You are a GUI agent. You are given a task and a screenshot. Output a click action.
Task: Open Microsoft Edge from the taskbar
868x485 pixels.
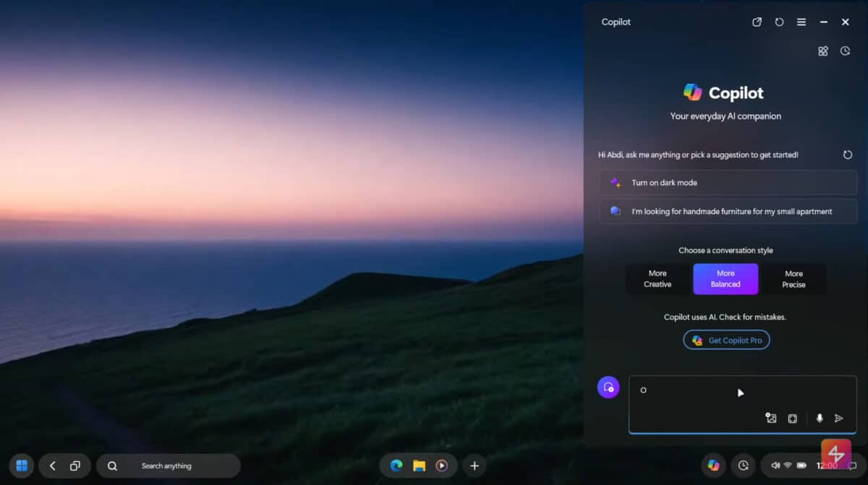(396, 466)
